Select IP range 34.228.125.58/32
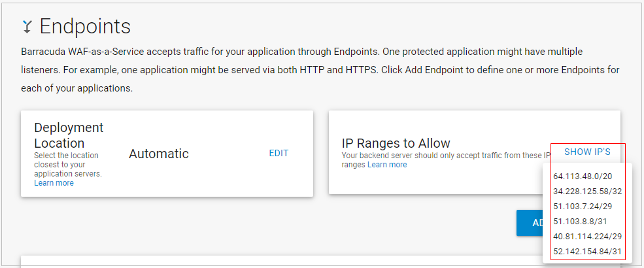The image size is (644, 268). coord(587,192)
